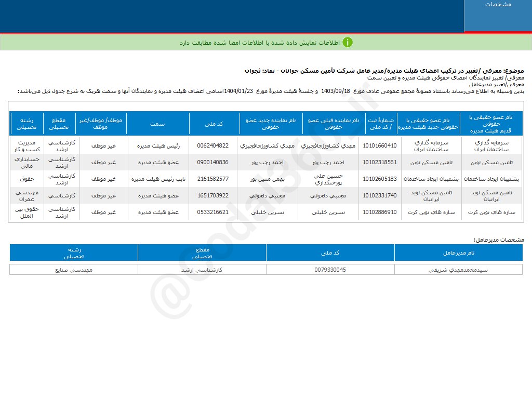Click the bold subject line starting with 'موضوع'
This screenshot has height=399, width=532.
384,71
